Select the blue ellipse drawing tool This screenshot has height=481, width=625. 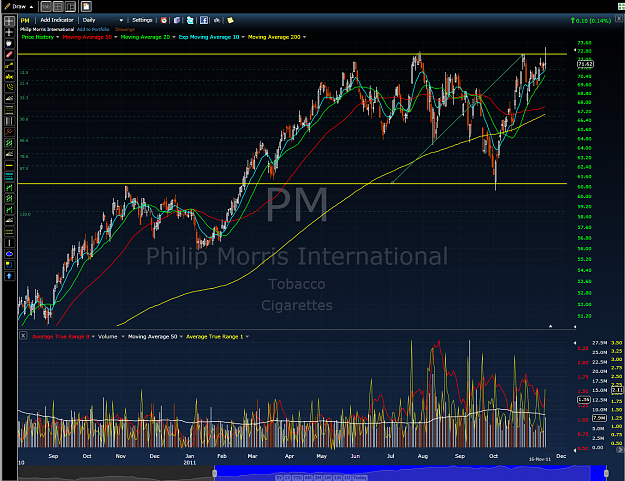(x=9, y=254)
